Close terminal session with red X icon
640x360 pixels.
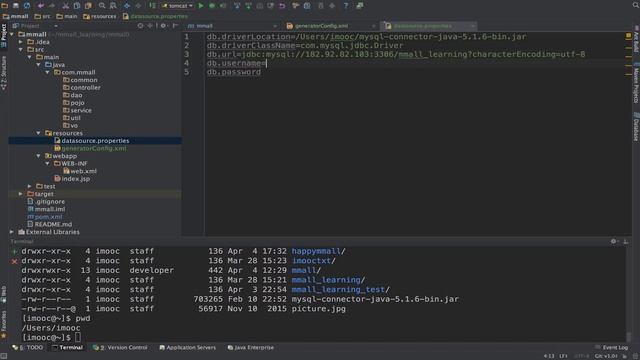pos(14,261)
